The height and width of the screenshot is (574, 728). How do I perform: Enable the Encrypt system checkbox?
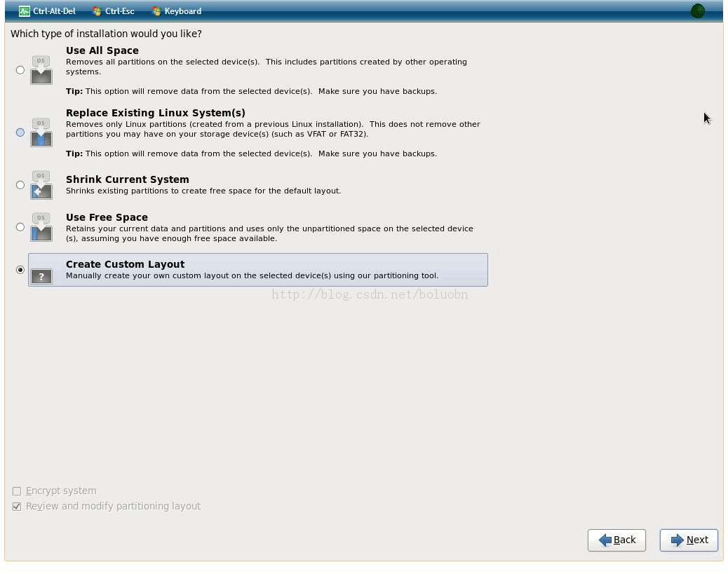point(17,491)
